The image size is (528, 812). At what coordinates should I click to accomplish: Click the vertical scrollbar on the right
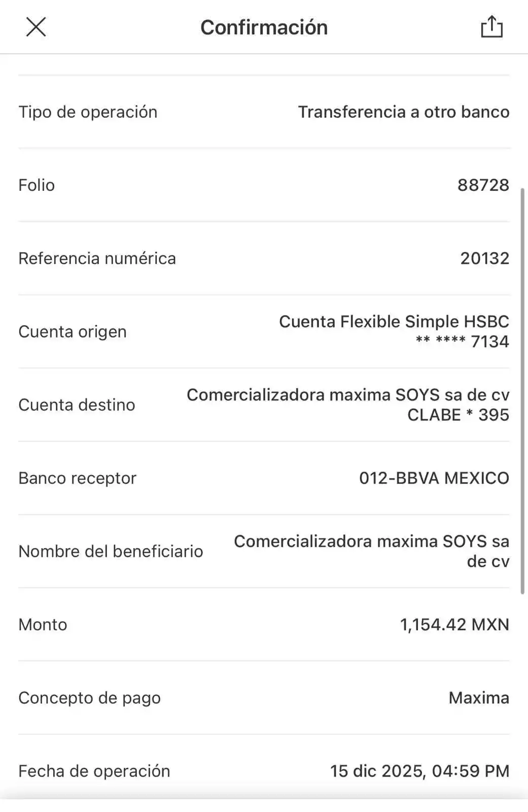coord(522,391)
